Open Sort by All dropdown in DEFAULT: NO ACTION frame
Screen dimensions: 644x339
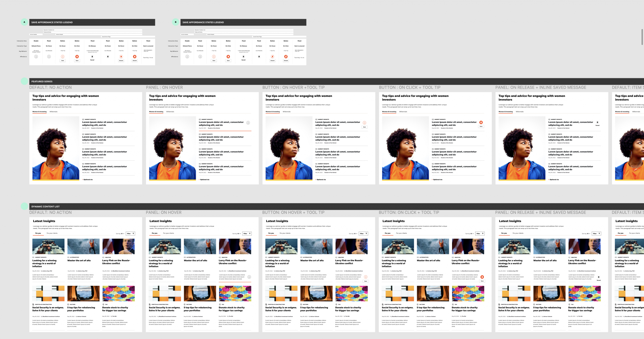(x=120, y=234)
